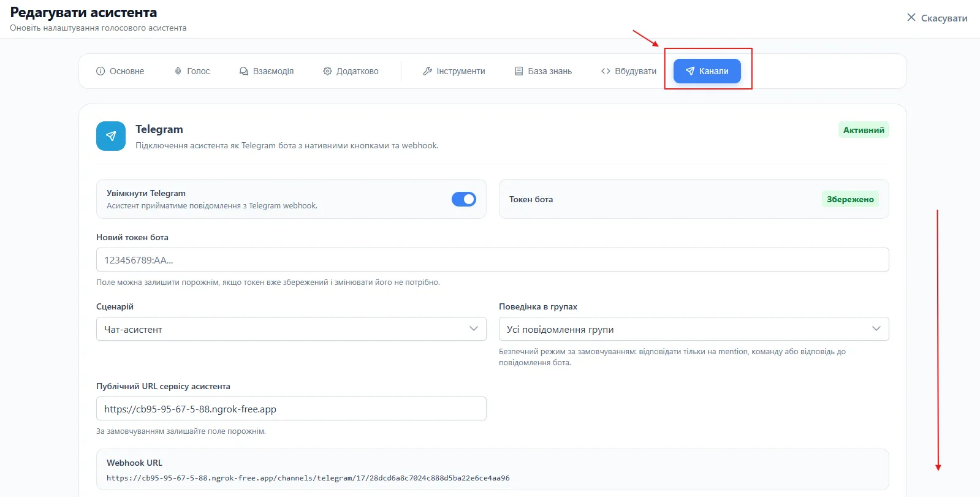980x497 pixels.
Task: Click the Редагувати асистента page title
Action: tap(83, 12)
